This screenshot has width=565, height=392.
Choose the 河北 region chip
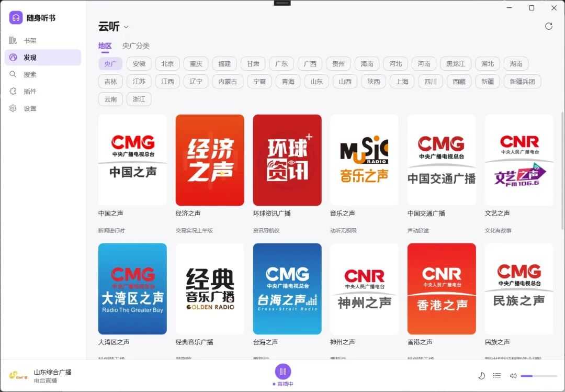[395, 64]
